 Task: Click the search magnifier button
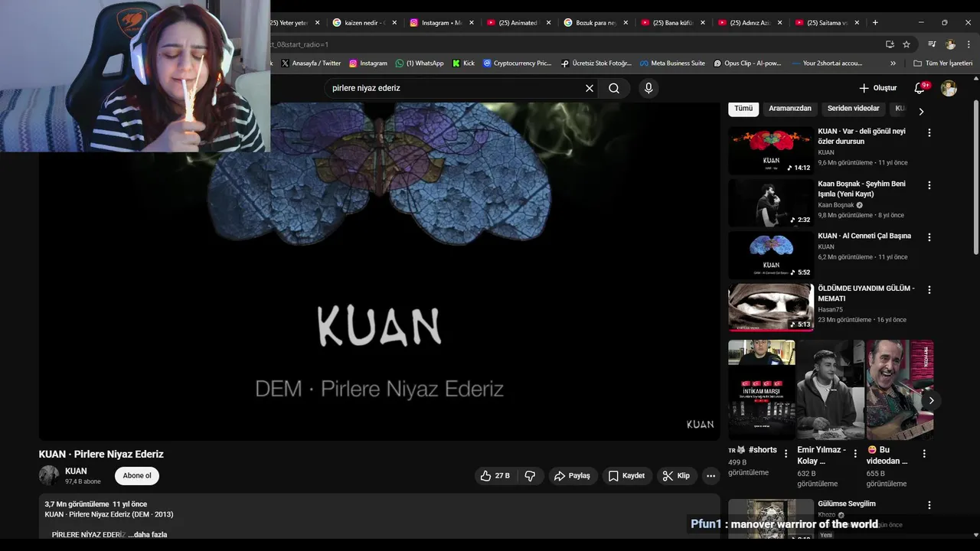pos(614,88)
